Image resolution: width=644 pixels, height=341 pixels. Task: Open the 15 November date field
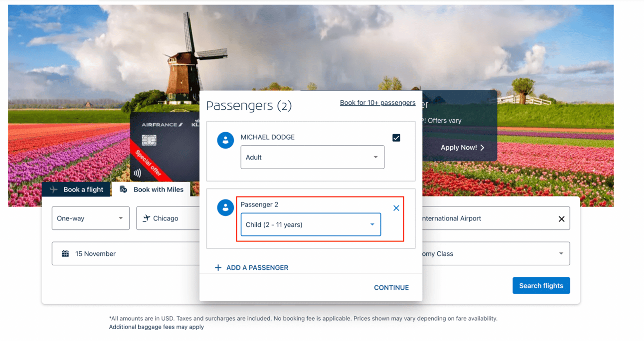coord(126,253)
